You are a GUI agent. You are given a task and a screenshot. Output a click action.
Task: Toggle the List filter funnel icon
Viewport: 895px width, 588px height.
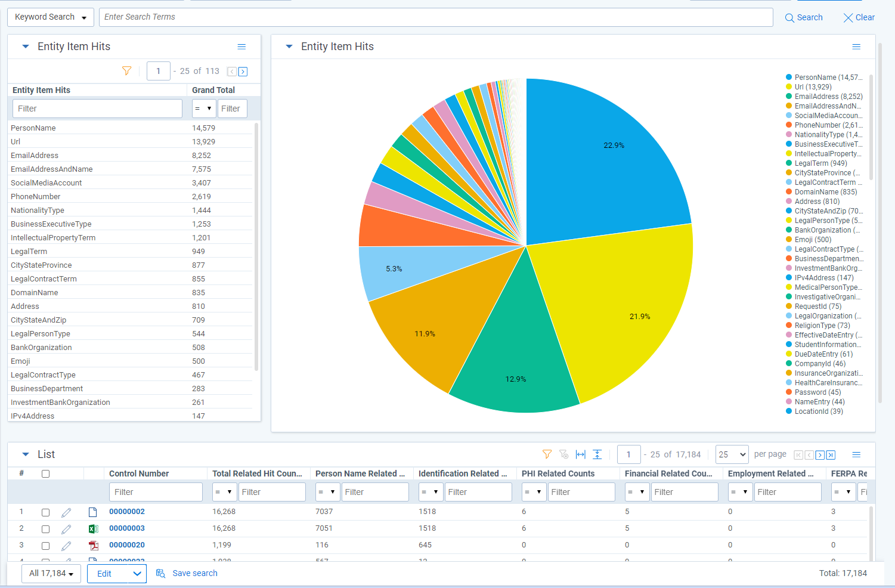coord(547,454)
